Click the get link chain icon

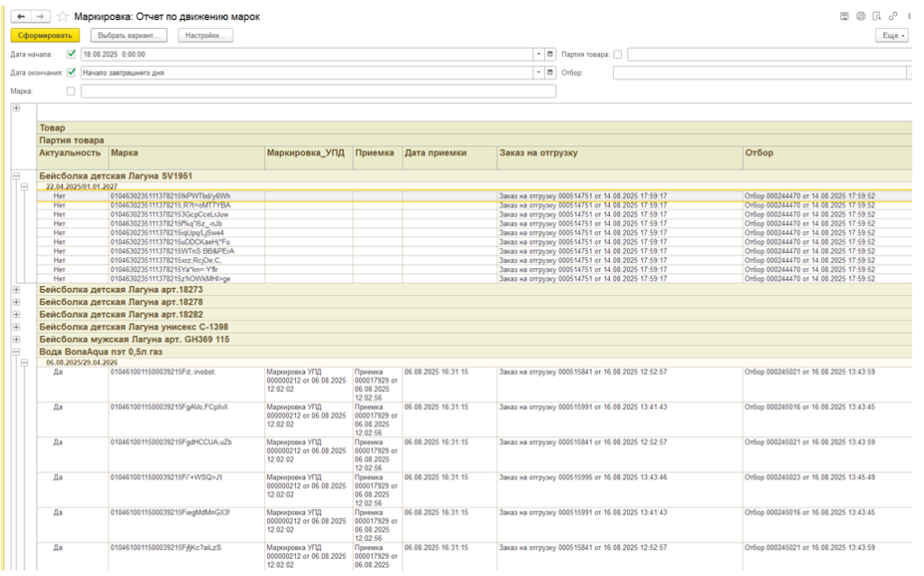892,16
